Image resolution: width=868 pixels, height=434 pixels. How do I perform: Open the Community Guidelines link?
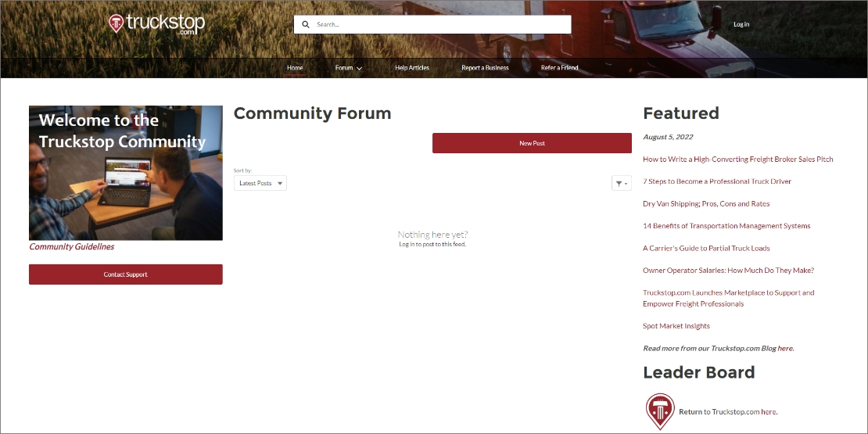tap(71, 247)
